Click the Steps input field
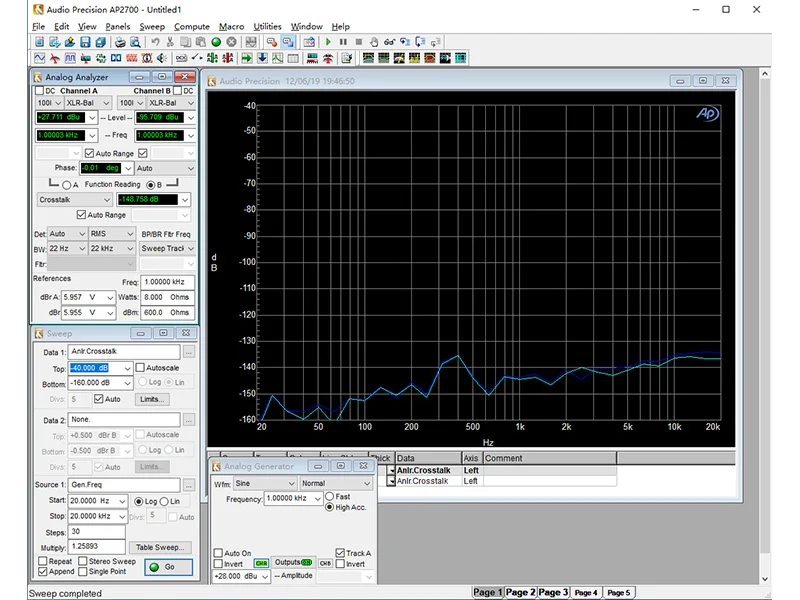The width and height of the screenshot is (800, 600). point(97,532)
